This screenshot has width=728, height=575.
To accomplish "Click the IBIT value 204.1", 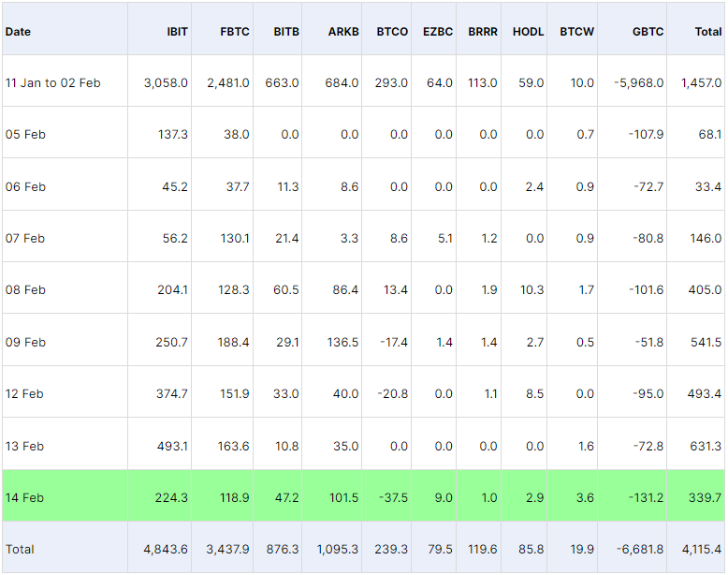I will [172, 290].
